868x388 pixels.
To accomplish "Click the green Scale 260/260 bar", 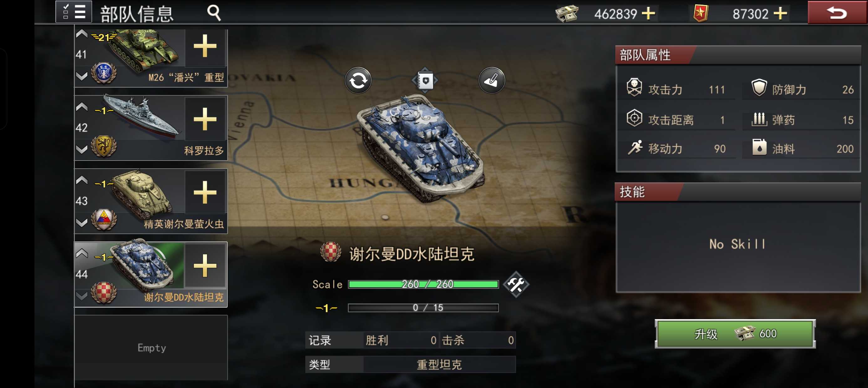I will [x=423, y=284].
